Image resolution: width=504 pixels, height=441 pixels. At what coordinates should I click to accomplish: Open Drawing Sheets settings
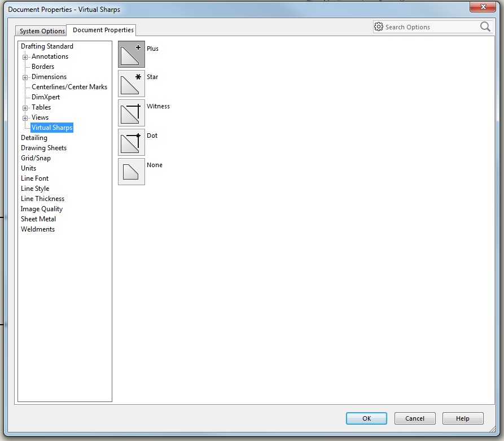(43, 148)
